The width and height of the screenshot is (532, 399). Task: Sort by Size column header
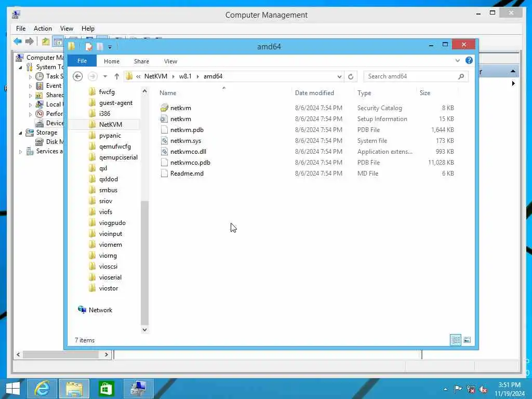(425, 93)
